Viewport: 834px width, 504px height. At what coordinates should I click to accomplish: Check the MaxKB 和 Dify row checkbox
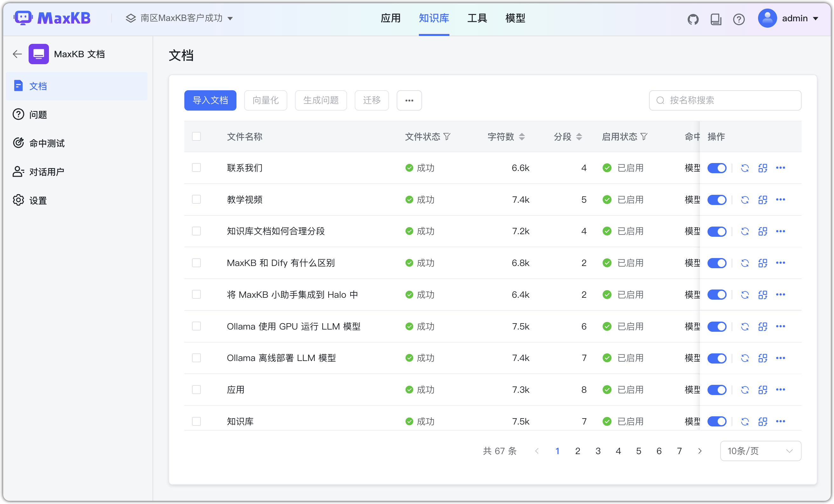tap(196, 263)
